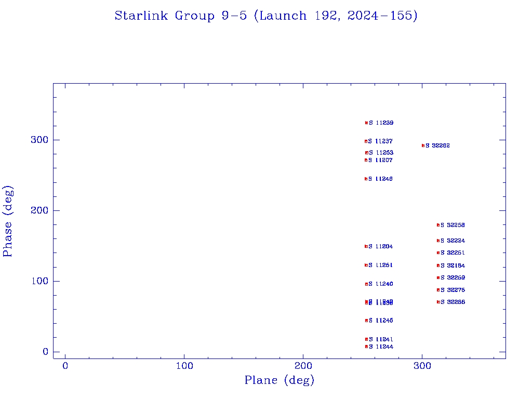
Task: Click the "0" tick on the Phase axis
Action: pos(46,352)
